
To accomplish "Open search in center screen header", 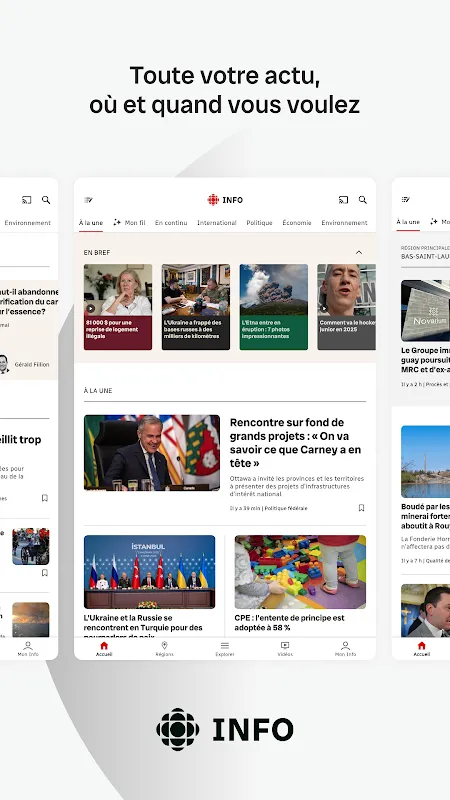I will [362, 200].
